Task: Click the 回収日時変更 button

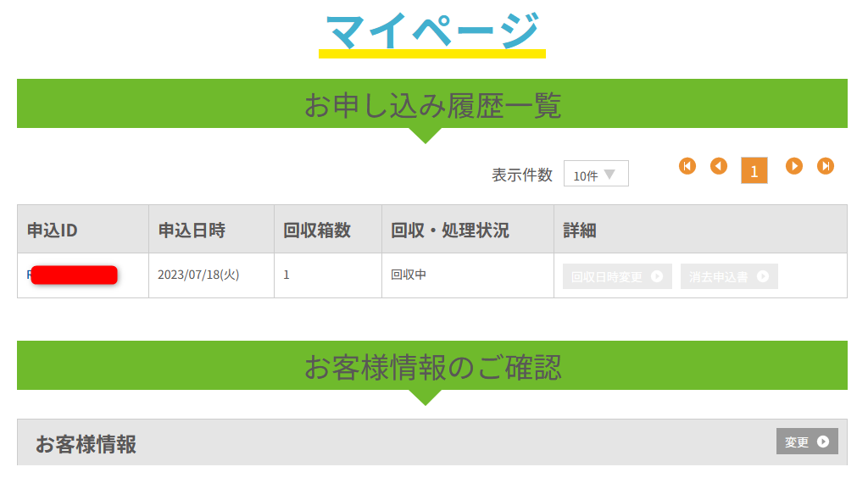Action: click(x=617, y=276)
